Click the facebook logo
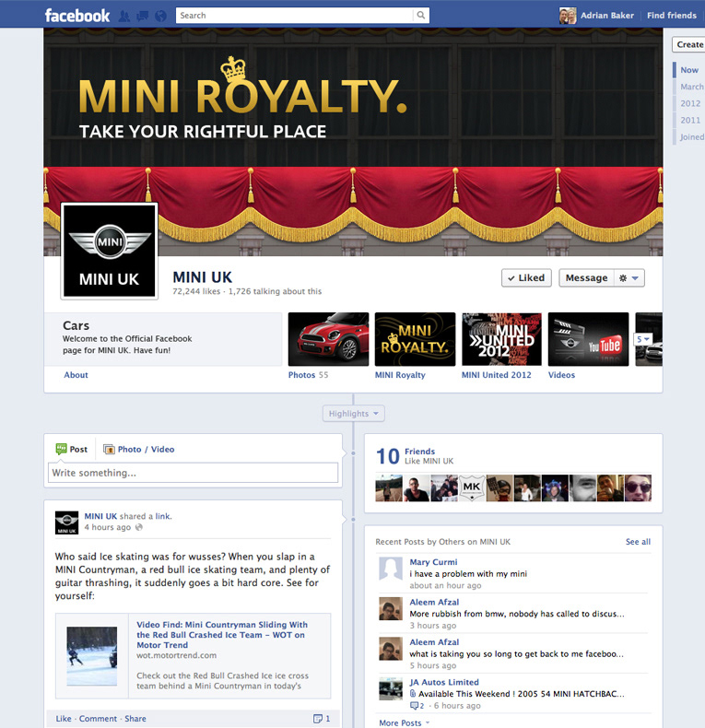705x728 pixels. pos(77,16)
